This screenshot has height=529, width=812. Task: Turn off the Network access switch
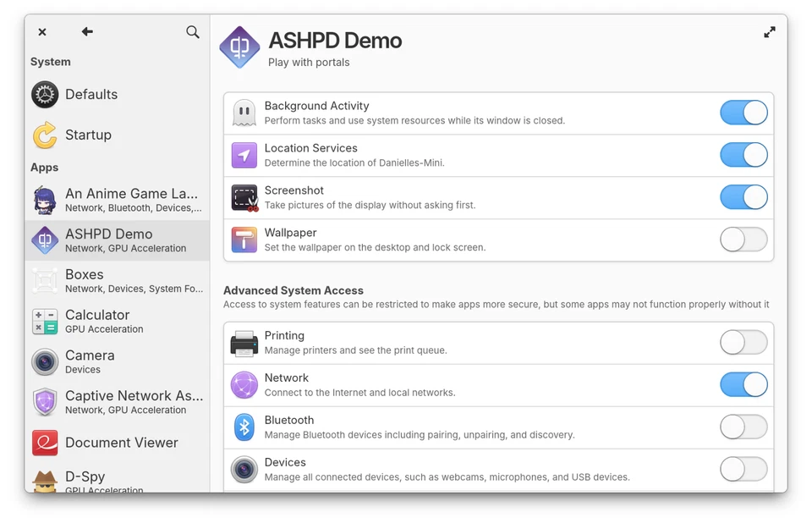click(743, 384)
